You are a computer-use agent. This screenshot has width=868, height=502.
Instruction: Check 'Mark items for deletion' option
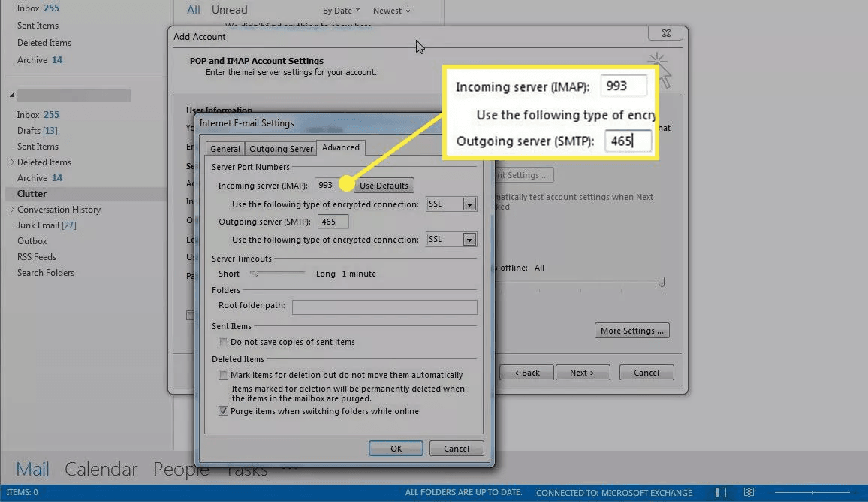(223, 375)
